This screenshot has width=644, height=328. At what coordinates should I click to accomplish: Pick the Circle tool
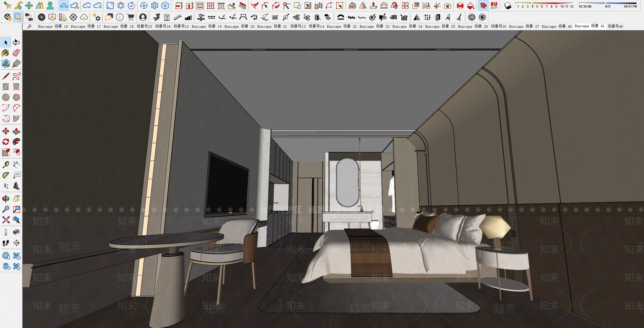(6, 97)
